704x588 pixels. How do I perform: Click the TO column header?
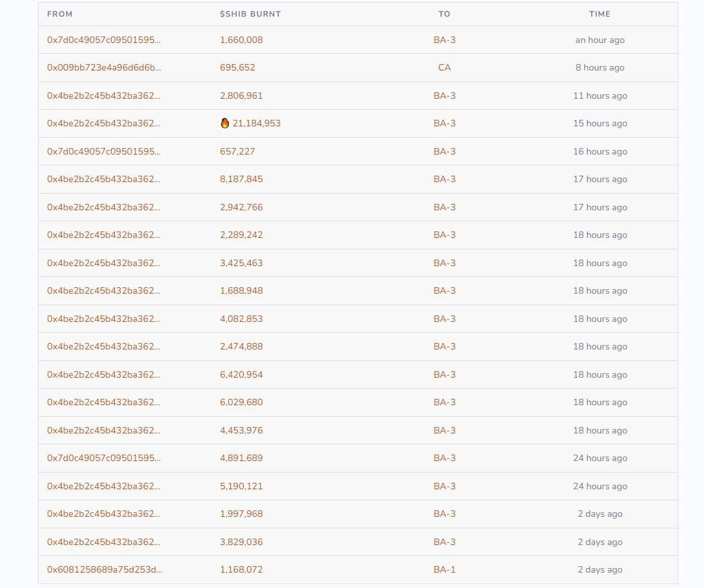pos(444,14)
